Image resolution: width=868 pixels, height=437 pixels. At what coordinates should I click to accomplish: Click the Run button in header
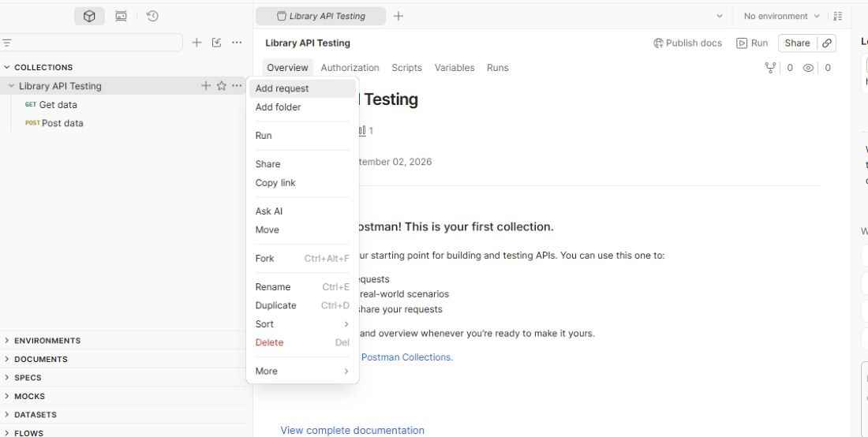point(752,43)
